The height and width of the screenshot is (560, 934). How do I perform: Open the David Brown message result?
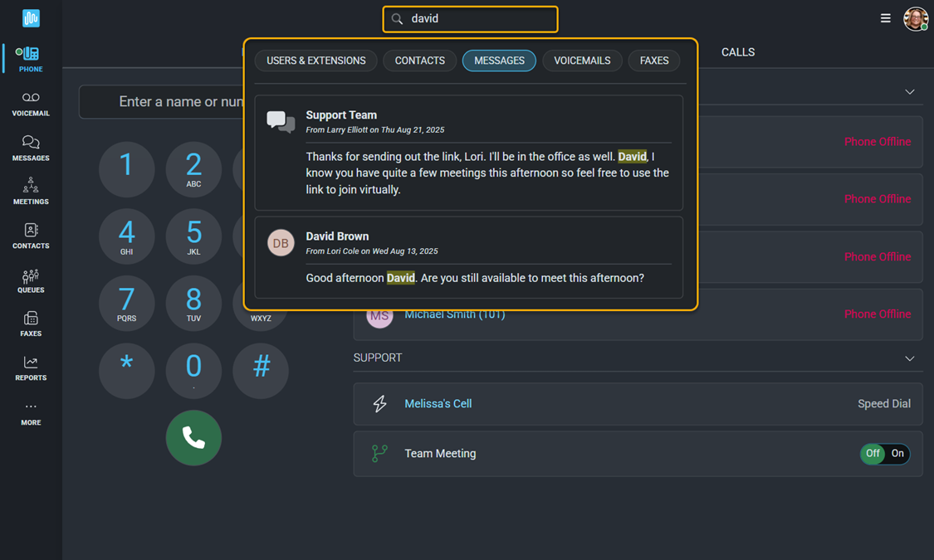point(468,257)
